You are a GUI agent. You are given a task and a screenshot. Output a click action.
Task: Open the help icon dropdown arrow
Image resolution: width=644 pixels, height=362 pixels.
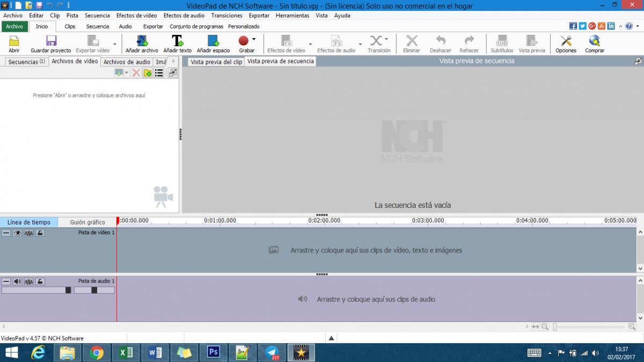pyautogui.click(x=636, y=26)
